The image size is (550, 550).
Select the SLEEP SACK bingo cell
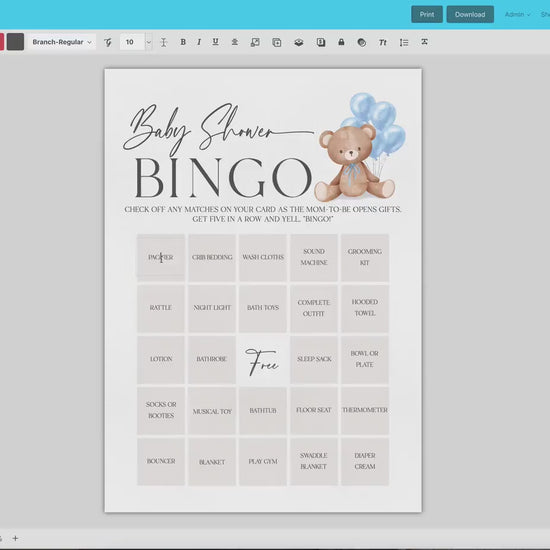314,360
